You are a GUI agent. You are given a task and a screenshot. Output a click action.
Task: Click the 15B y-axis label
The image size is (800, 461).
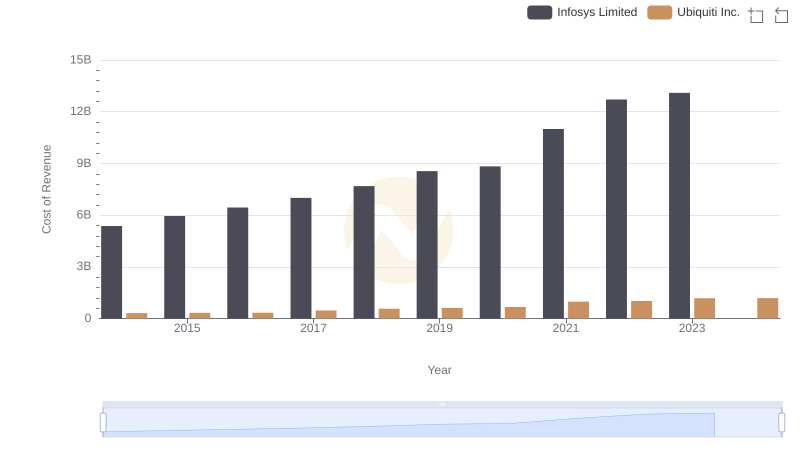pos(81,60)
